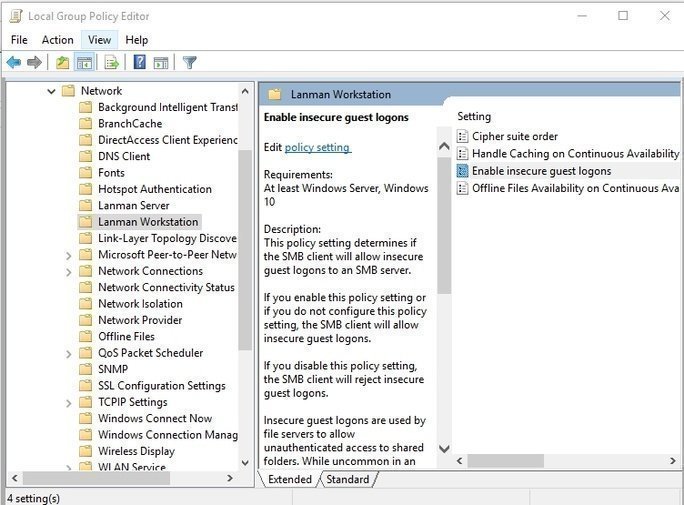Click the Edit policy setting link
684x505 pixels.
pos(317,147)
